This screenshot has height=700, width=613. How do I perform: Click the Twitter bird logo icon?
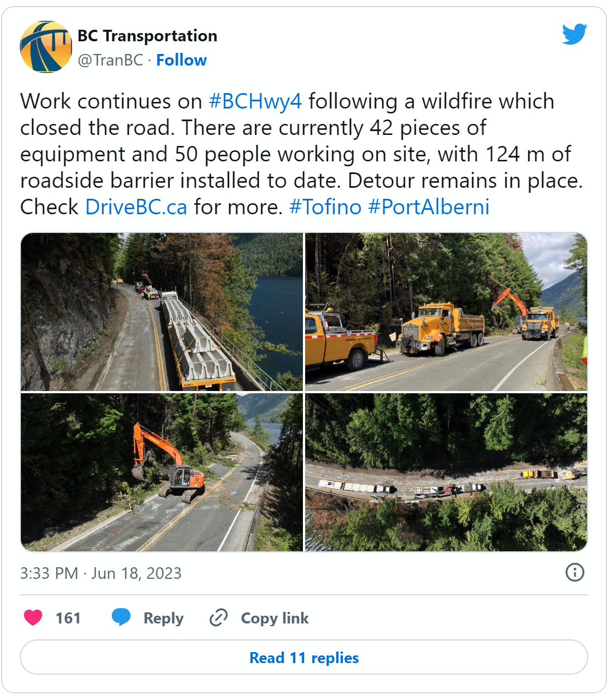click(x=574, y=34)
